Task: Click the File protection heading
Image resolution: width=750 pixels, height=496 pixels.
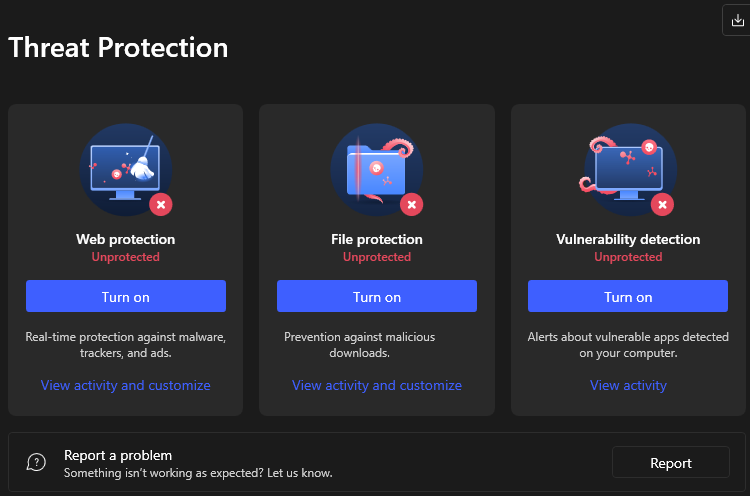Action: click(377, 239)
